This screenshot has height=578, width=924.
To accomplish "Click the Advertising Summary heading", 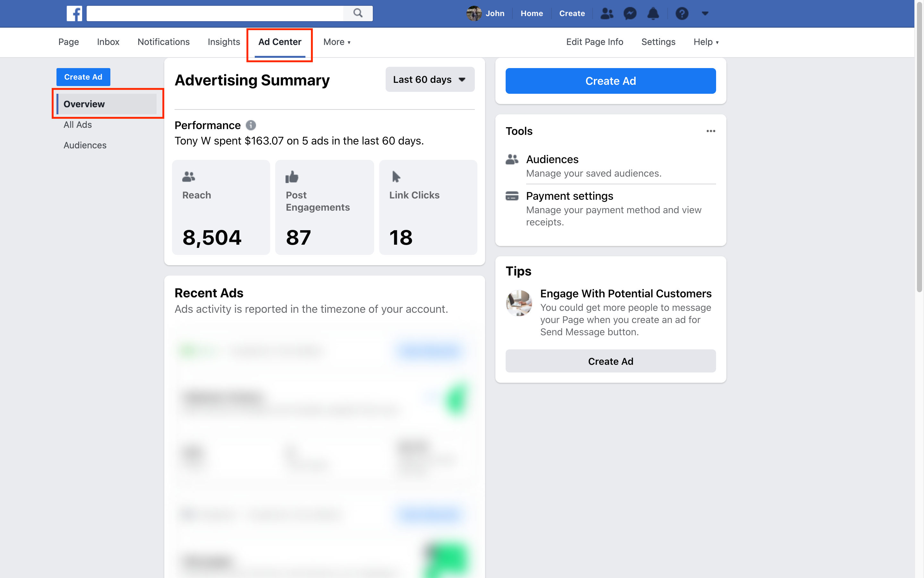I will click(x=252, y=80).
